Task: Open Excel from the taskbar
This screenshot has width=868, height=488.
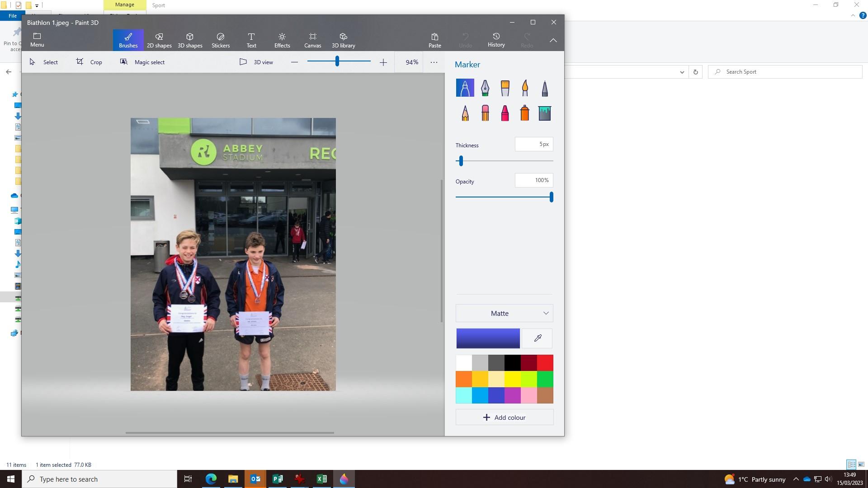Action: click(x=322, y=479)
